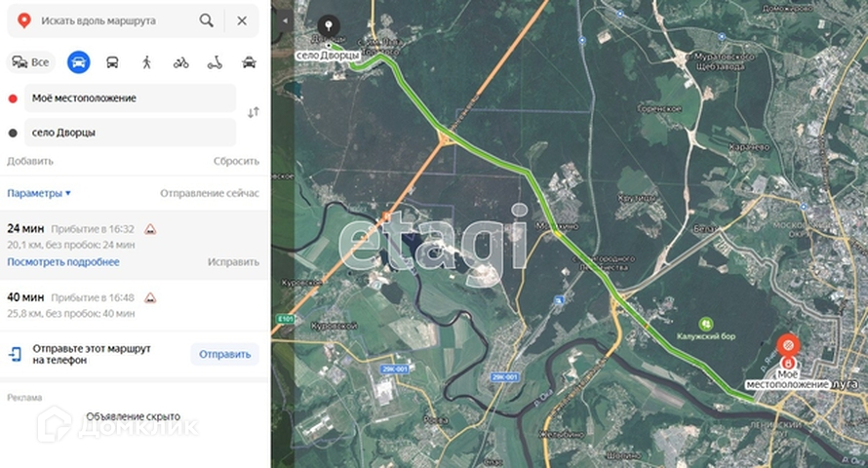Select public transport bus mode
Image resolution: width=868 pixels, height=468 pixels.
[x=112, y=62]
